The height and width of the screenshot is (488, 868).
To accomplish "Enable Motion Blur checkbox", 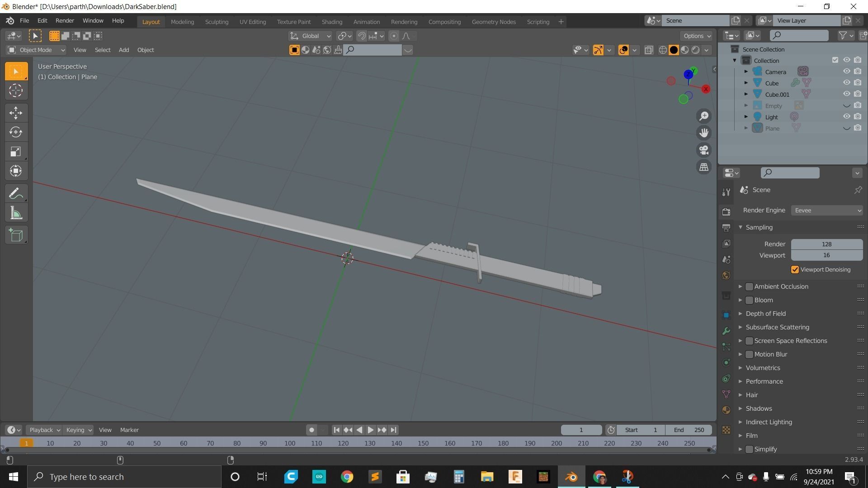I will tap(749, 354).
